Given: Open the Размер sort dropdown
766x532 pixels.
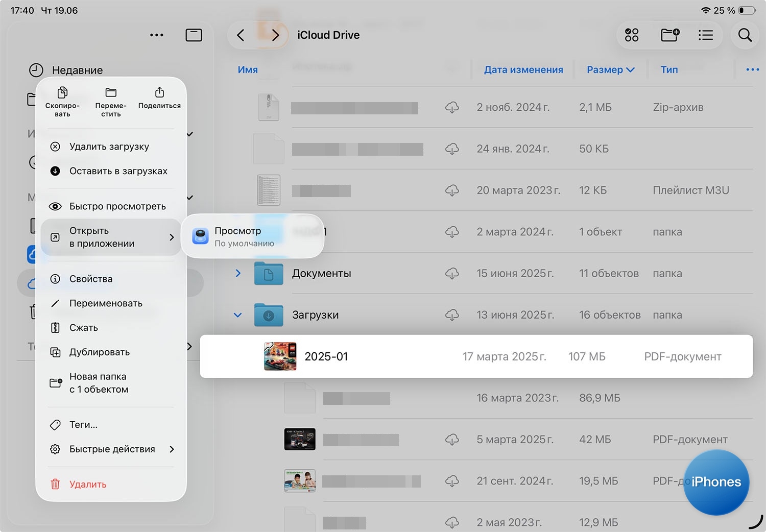Looking at the screenshot, I should 610,70.
